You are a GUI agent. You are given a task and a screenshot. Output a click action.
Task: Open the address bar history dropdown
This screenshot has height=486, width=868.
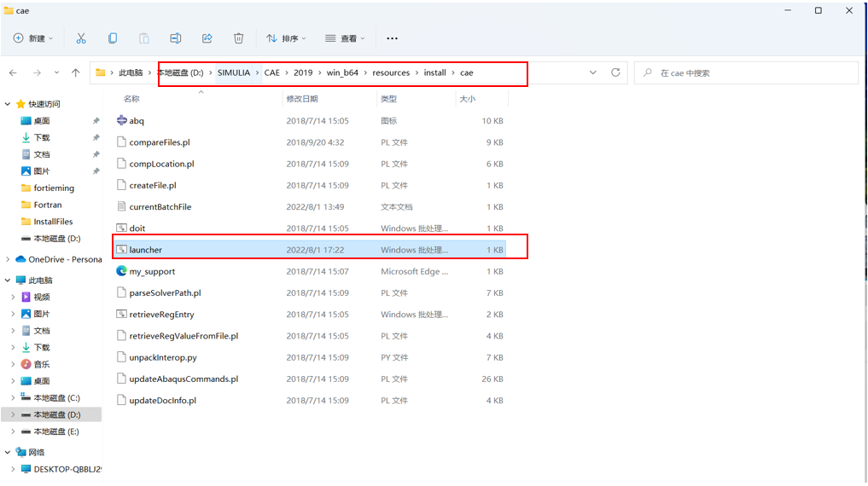pos(593,72)
